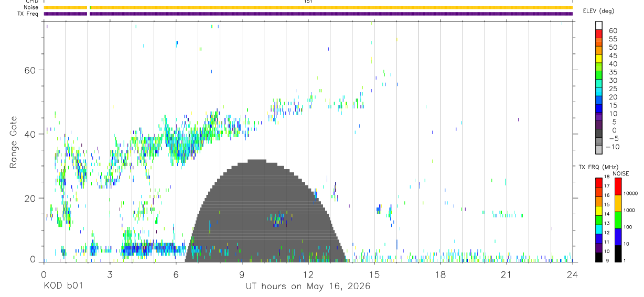Click the 'NOISE' legend title above noise colorbar
644x297 pixels.
point(620,173)
